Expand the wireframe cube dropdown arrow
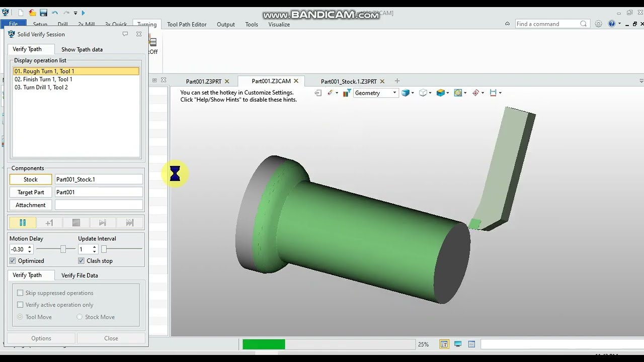Image resolution: width=644 pixels, height=362 pixels. point(431,93)
